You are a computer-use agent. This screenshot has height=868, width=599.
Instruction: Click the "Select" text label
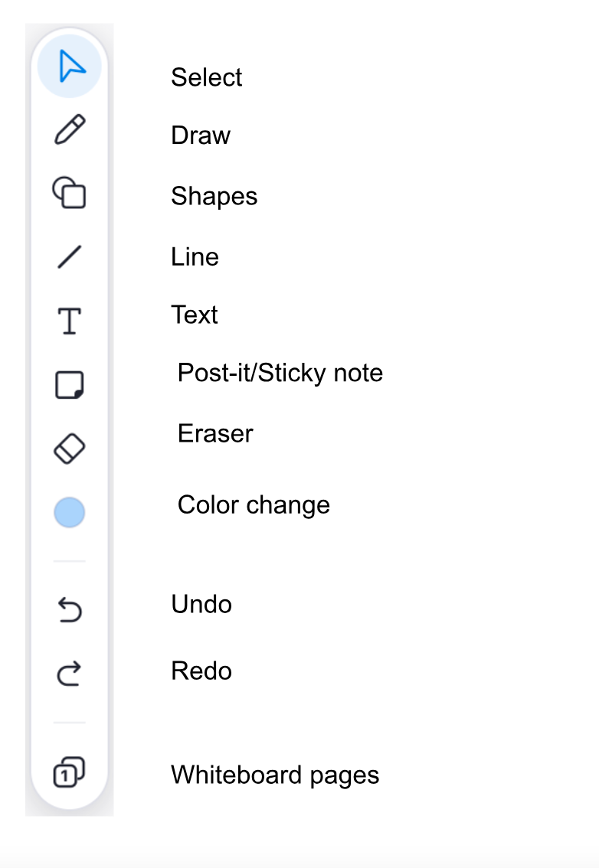[x=206, y=77]
